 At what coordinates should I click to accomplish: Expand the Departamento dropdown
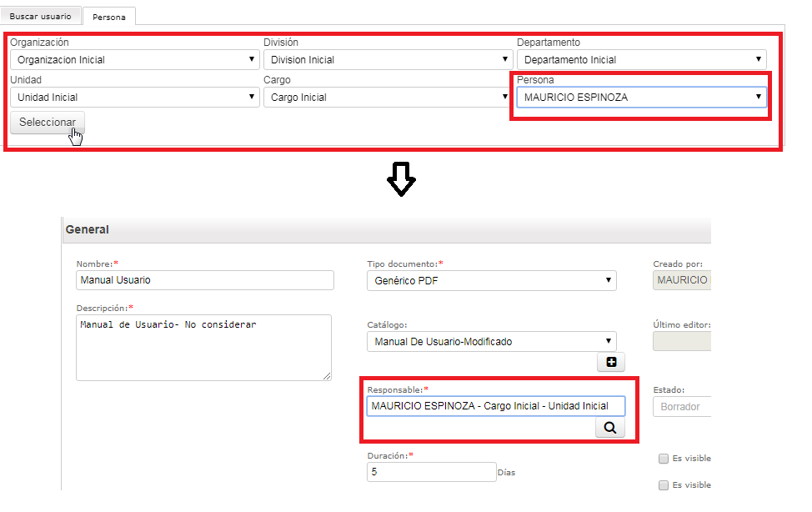click(642, 59)
